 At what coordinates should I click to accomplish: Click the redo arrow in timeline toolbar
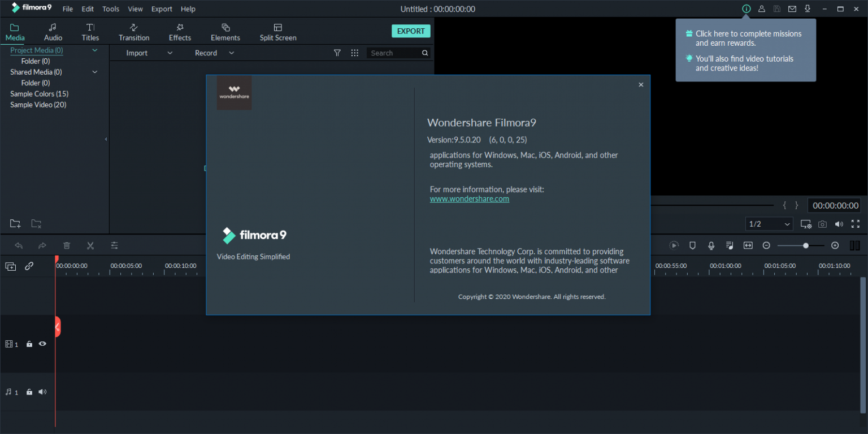point(42,245)
